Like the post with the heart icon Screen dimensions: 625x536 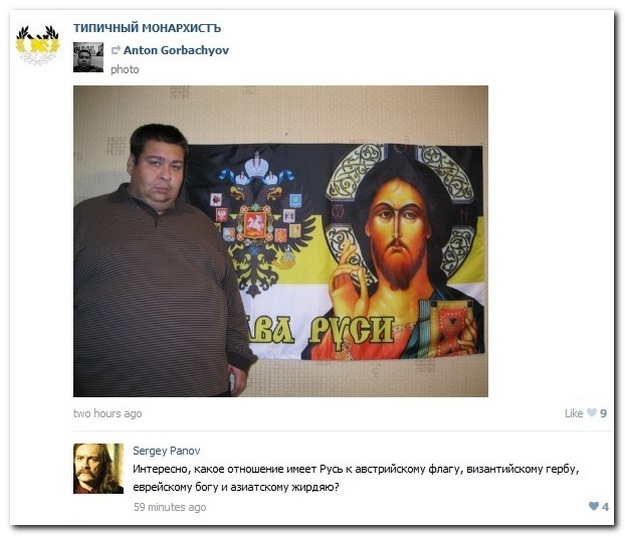(x=592, y=412)
